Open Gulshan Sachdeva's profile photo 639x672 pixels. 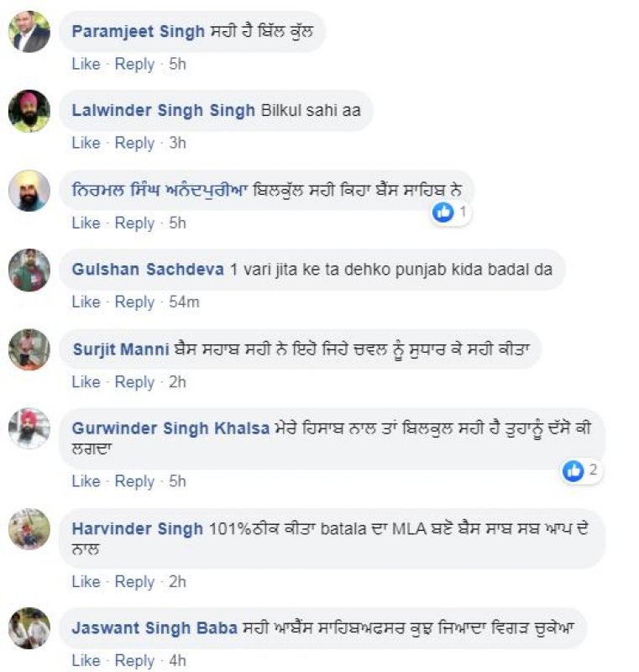point(29,270)
